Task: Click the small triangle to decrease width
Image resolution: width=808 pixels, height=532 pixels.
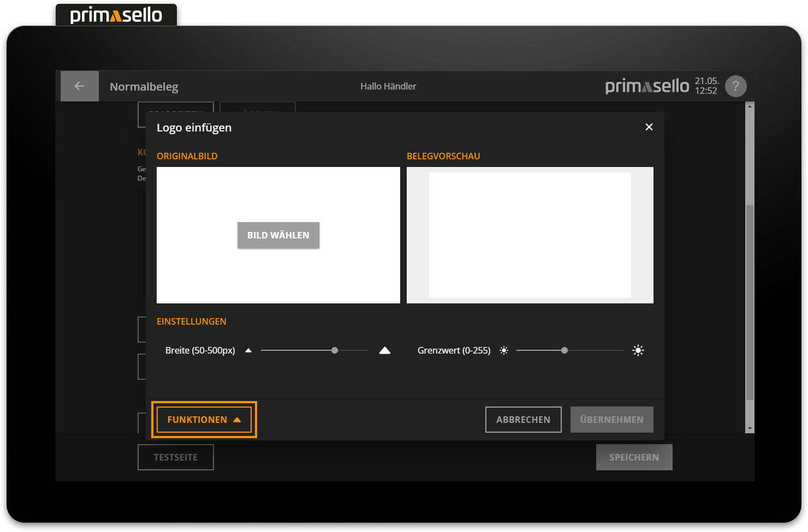Action: pos(248,350)
